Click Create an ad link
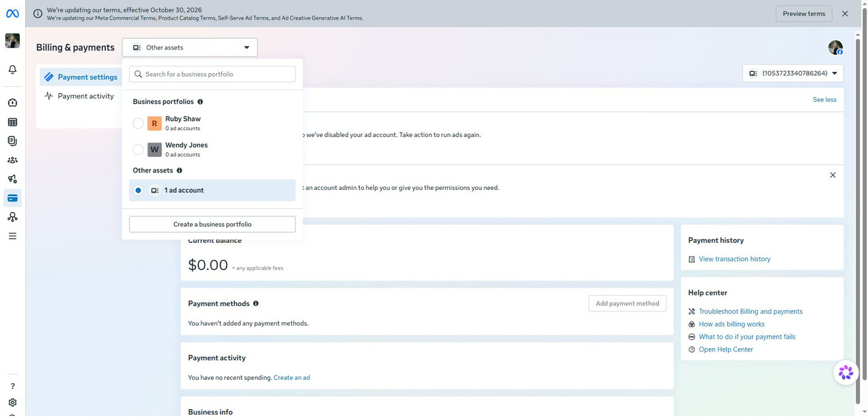This screenshot has width=868, height=420. pyautogui.click(x=292, y=378)
